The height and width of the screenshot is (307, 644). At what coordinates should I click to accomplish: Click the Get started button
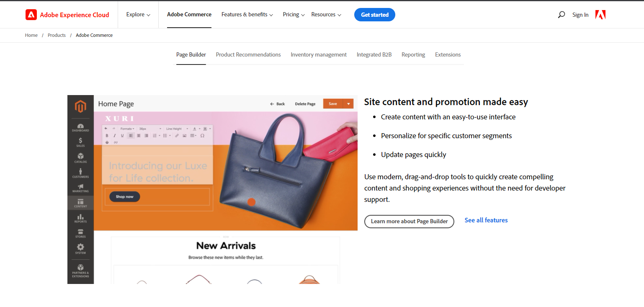pyautogui.click(x=375, y=15)
